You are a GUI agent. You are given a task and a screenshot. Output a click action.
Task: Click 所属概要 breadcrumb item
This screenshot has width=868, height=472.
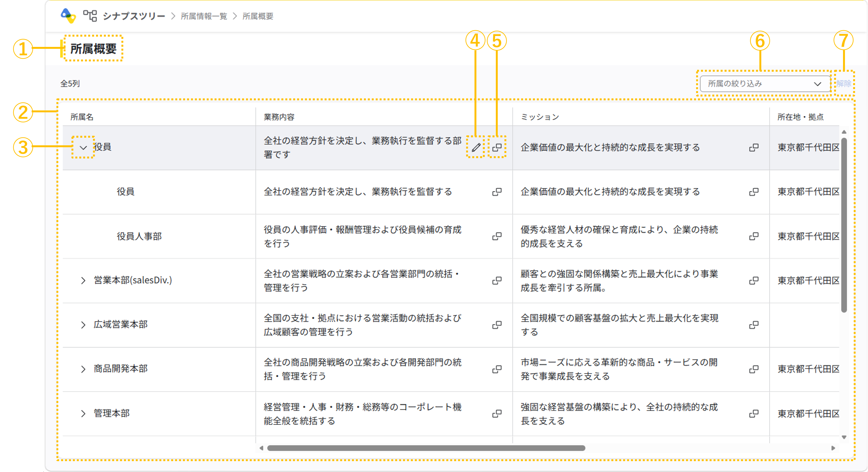click(x=258, y=16)
